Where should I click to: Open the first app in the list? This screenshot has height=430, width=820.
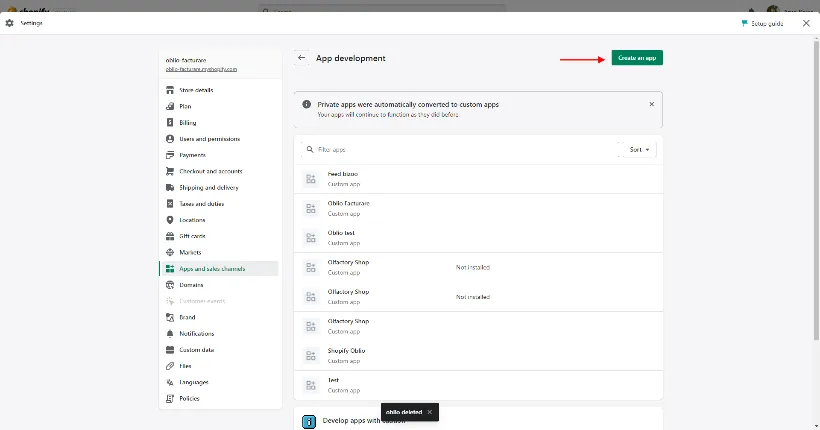tap(478, 179)
